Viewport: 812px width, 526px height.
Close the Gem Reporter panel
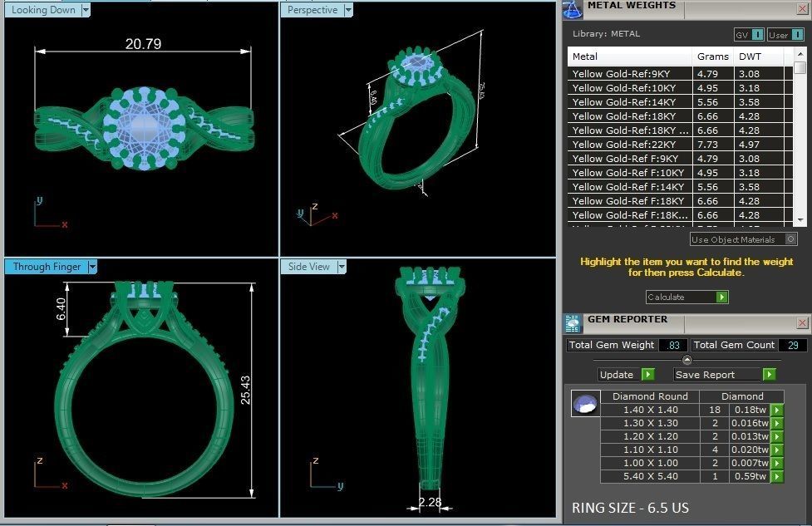802,323
